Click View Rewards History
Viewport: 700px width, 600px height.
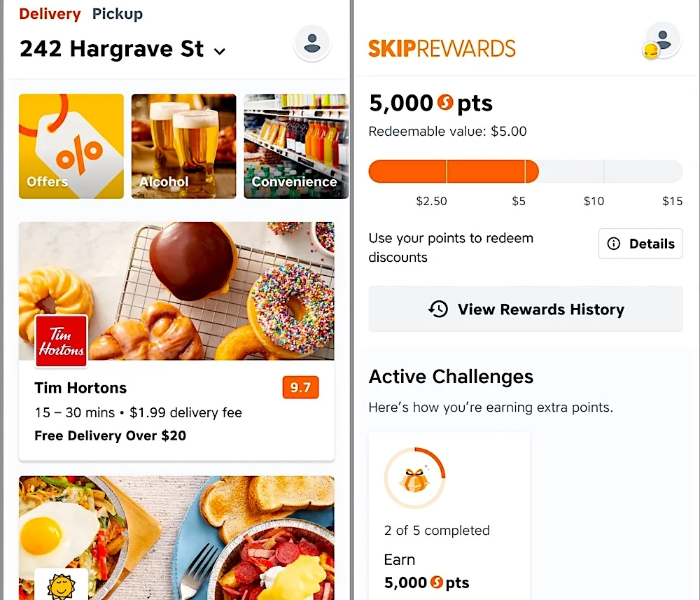526,309
